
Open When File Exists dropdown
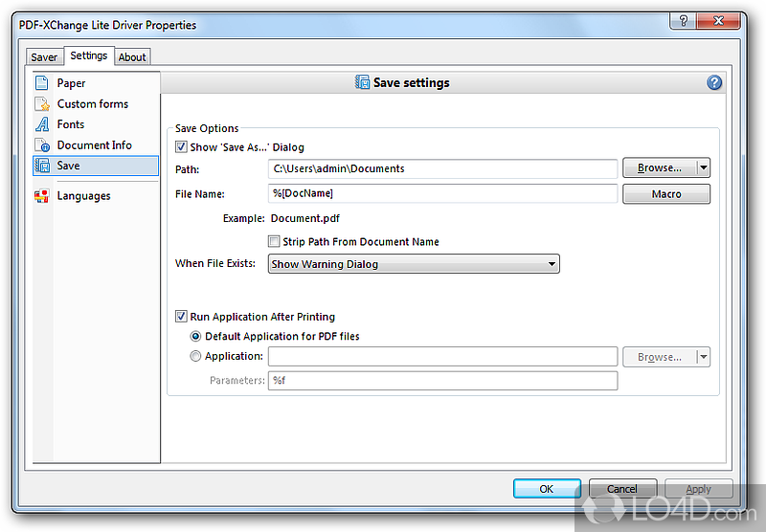pyautogui.click(x=414, y=264)
